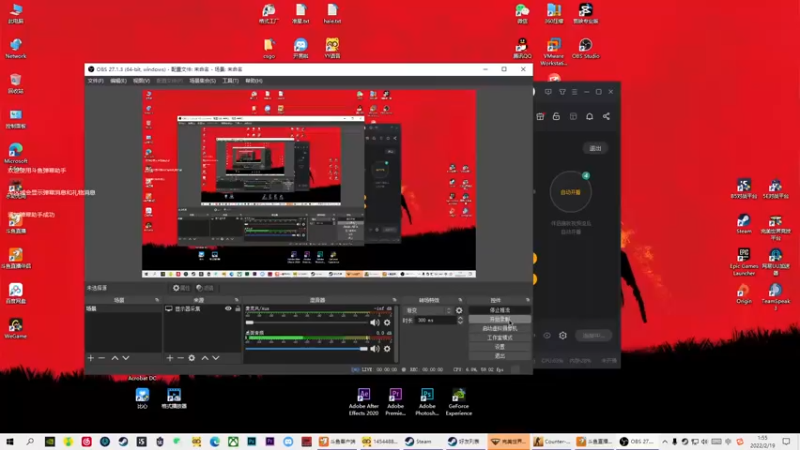
Task: Open the Mic/Aux audio settings gear
Action: tap(387, 322)
